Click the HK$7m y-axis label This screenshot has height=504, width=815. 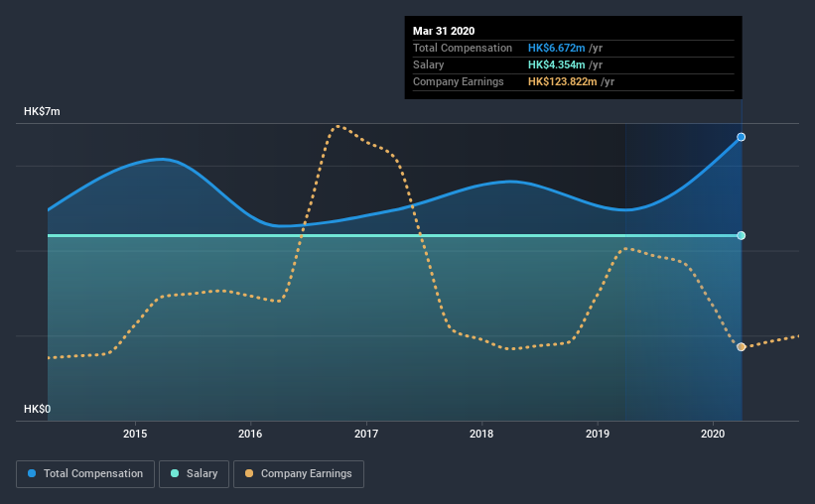click(x=42, y=112)
